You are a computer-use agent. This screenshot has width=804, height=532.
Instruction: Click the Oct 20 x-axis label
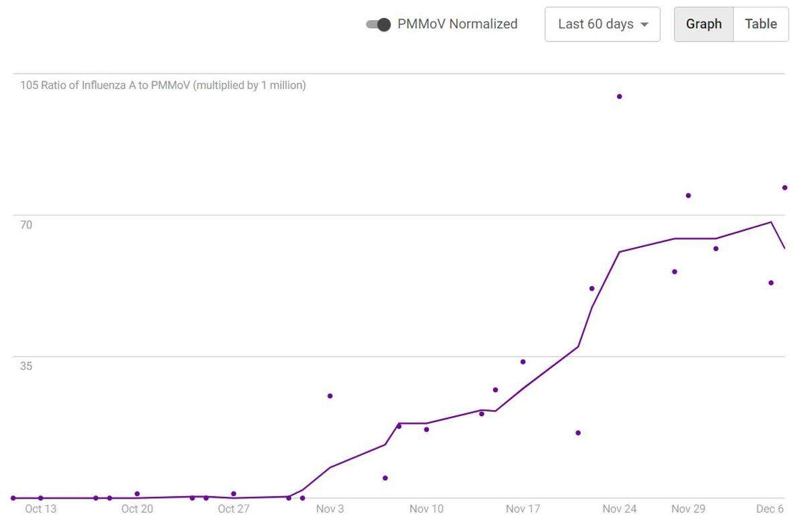click(x=137, y=509)
